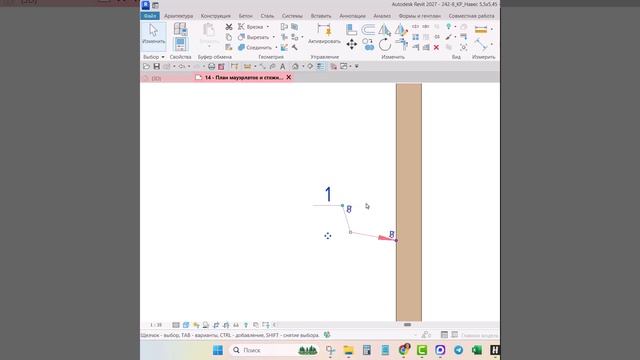This screenshot has height=360, width=640.
Task: Click the Text 'A' icon in quick access toolbar
Action: point(282,67)
